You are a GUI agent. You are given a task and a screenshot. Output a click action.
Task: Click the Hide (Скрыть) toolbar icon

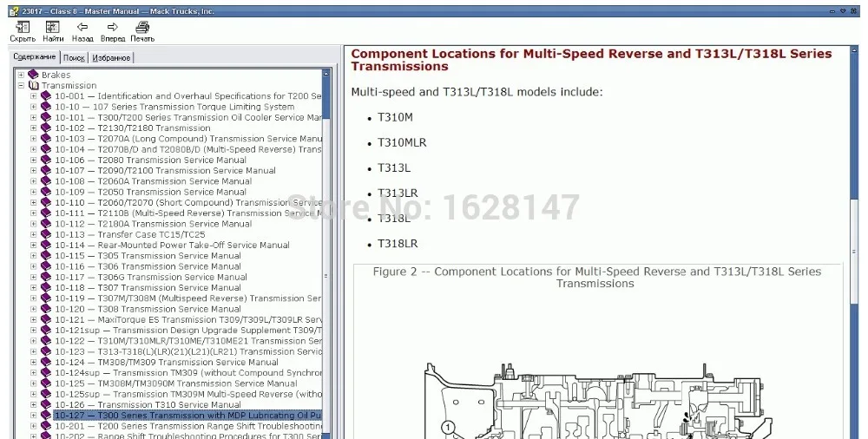click(x=23, y=28)
